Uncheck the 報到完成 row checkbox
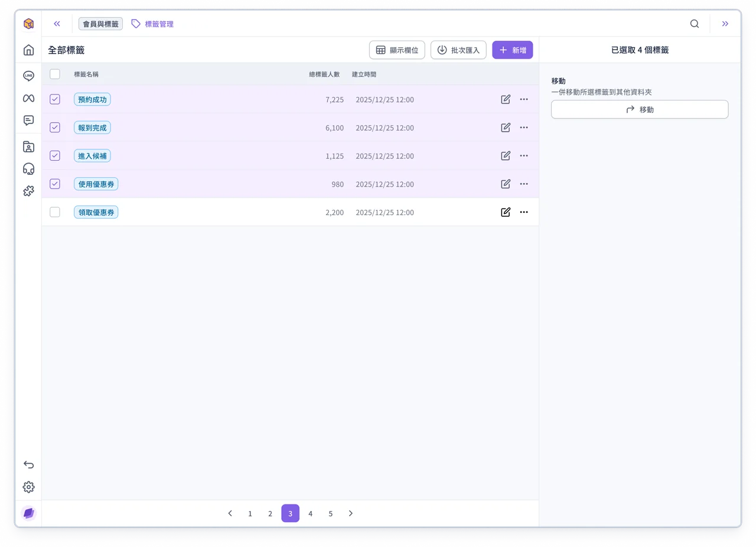The width and height of the screenshot is (756, 547). pyautogui.click(x=55, y=128)
